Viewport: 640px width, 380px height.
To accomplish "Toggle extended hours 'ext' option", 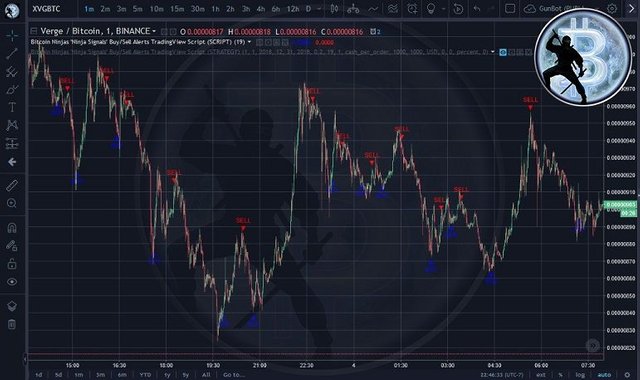I will [541, 374].
